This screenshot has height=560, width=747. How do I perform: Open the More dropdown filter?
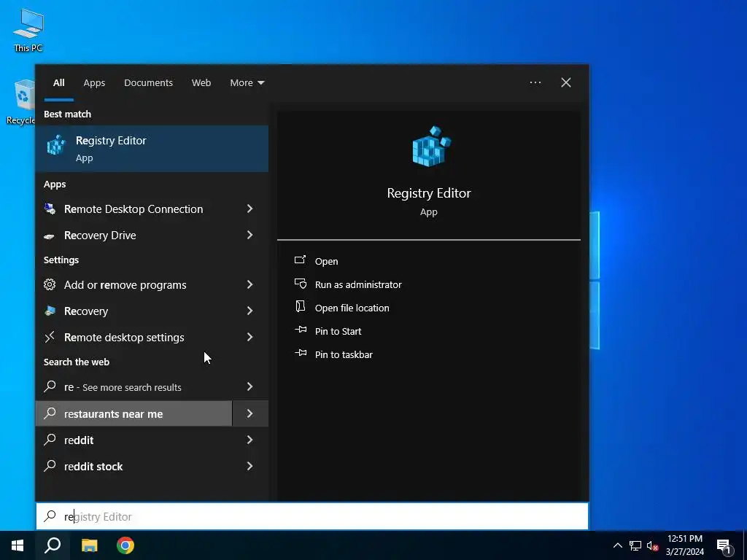pyautogui.click(x=247, y=83)
